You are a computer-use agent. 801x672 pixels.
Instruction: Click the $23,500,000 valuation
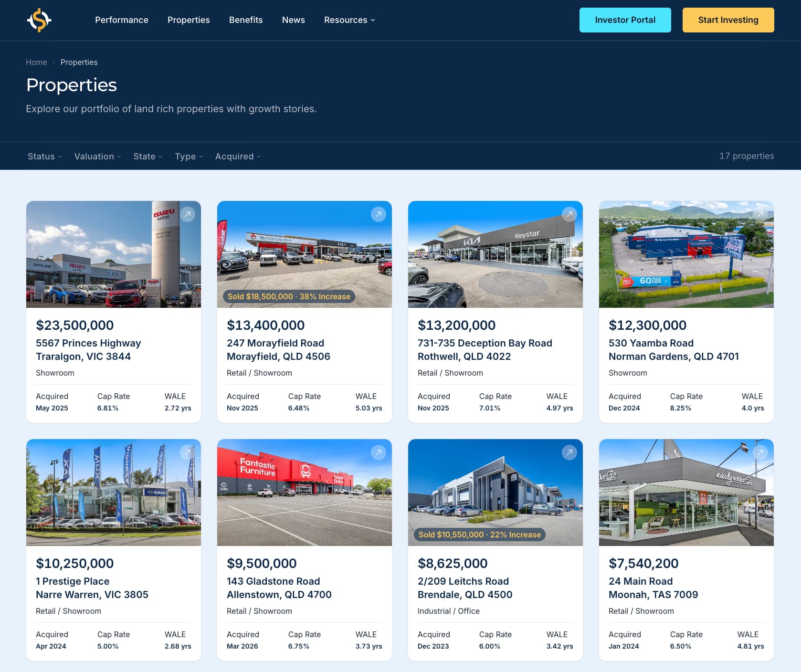[x=75, y=325]
